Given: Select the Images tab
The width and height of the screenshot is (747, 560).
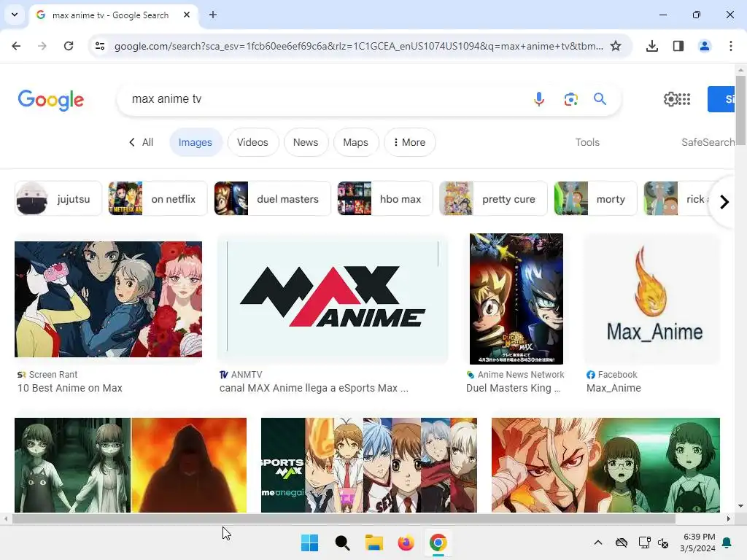Looking at the screenshot, I should [196, 142].
